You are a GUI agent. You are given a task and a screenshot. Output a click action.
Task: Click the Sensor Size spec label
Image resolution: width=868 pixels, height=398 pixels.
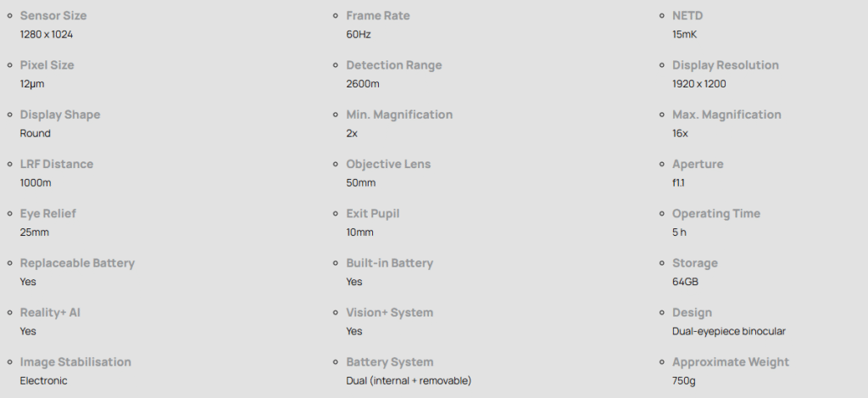pyautogui.click(x=53, y=16)
